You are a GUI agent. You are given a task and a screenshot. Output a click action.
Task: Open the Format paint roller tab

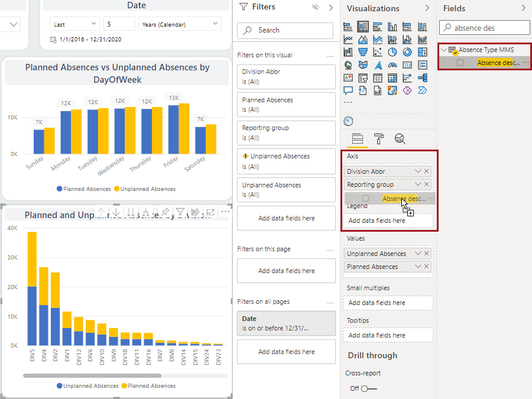tap(378, 139)
